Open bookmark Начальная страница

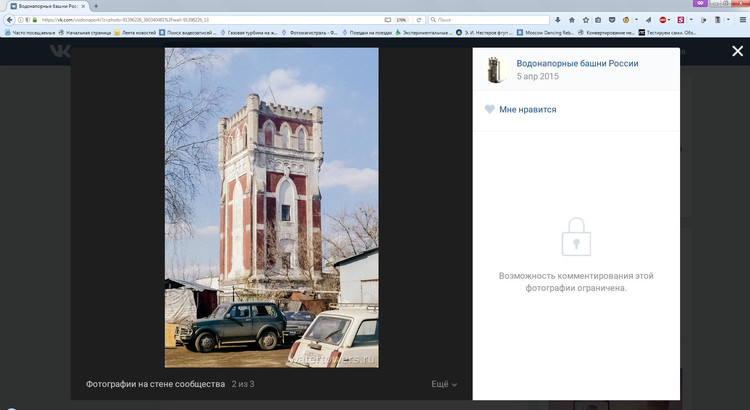85,33
